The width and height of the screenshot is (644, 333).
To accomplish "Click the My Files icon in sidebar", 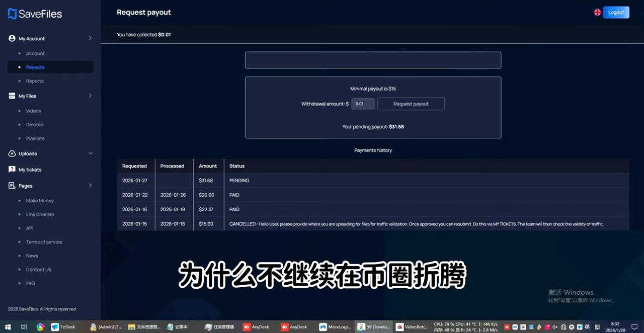I will (12, 96).
